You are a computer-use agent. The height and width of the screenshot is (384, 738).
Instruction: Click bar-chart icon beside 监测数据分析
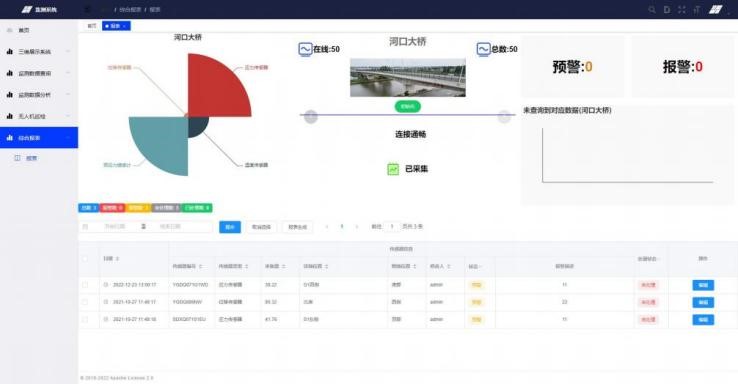coord(10,95)
